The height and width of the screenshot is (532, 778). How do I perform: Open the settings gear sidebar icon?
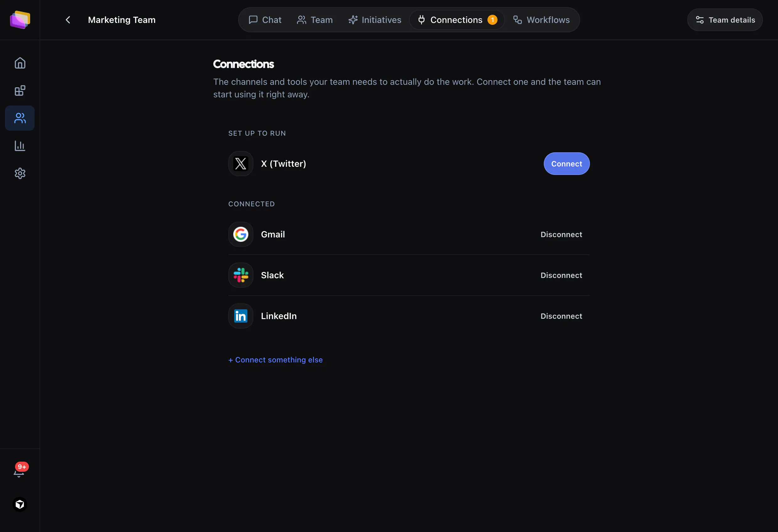tap(20, 173)
